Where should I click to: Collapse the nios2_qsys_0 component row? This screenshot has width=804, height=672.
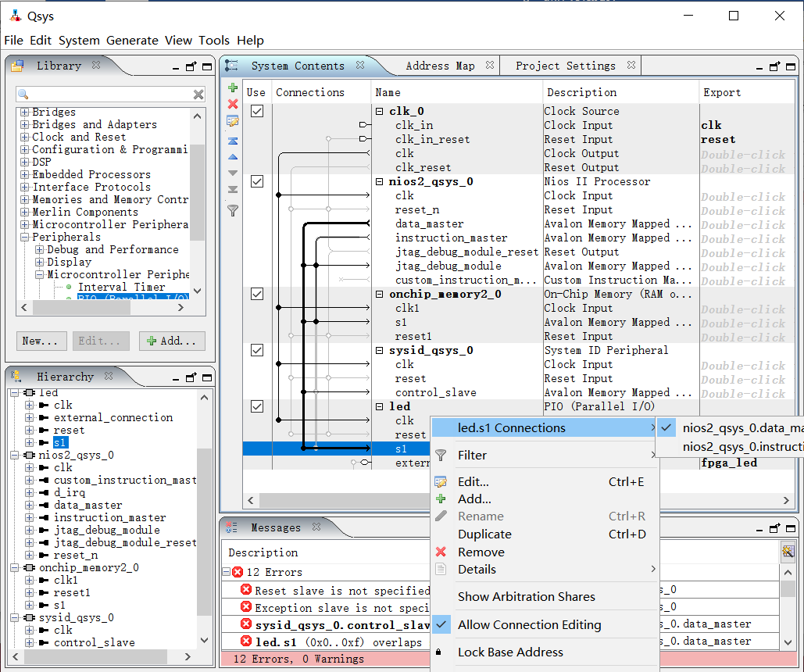(x=380, y=182)
